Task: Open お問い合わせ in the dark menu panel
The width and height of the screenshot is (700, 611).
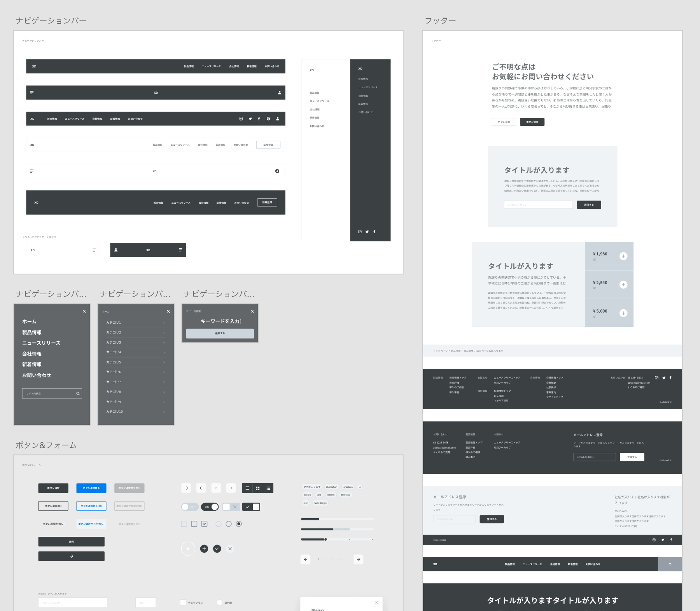Action: point(37,375)
